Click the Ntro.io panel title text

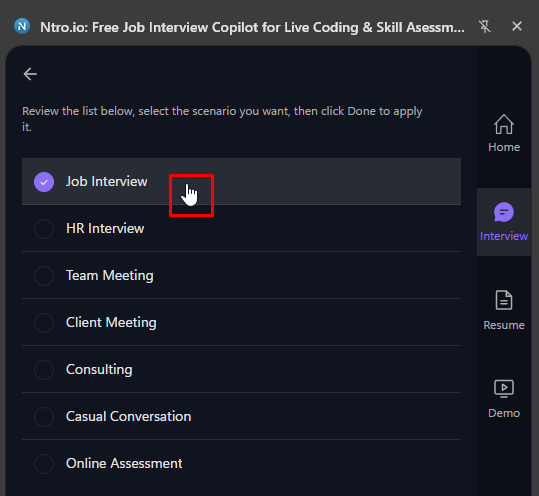tap(252, 27)
